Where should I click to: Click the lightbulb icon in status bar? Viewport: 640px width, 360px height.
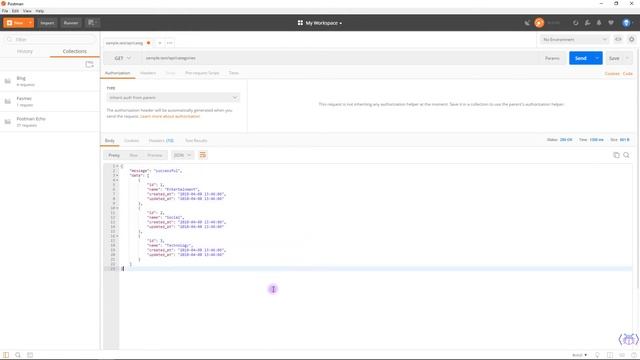(x=597, y=355)
